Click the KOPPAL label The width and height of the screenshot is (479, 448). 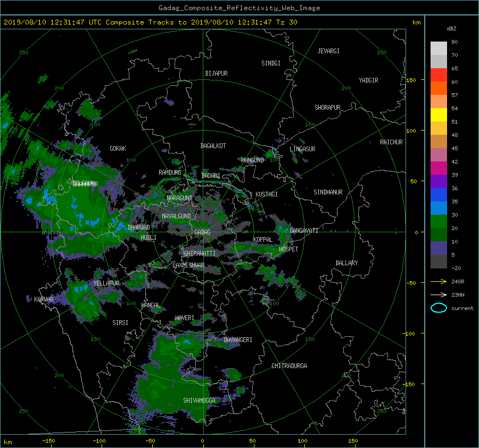(263, 240)
